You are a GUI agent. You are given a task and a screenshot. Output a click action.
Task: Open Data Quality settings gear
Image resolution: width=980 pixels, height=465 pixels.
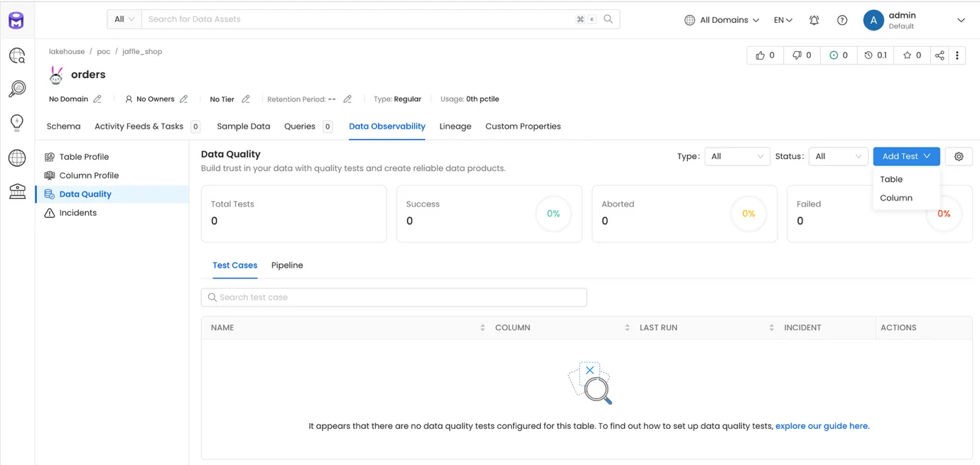pos(959,156)
